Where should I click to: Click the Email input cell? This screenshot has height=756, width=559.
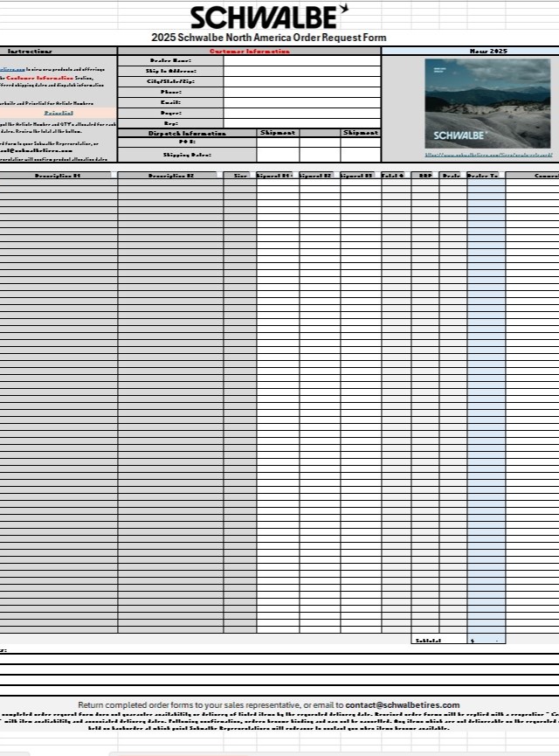tap(302, 103)
